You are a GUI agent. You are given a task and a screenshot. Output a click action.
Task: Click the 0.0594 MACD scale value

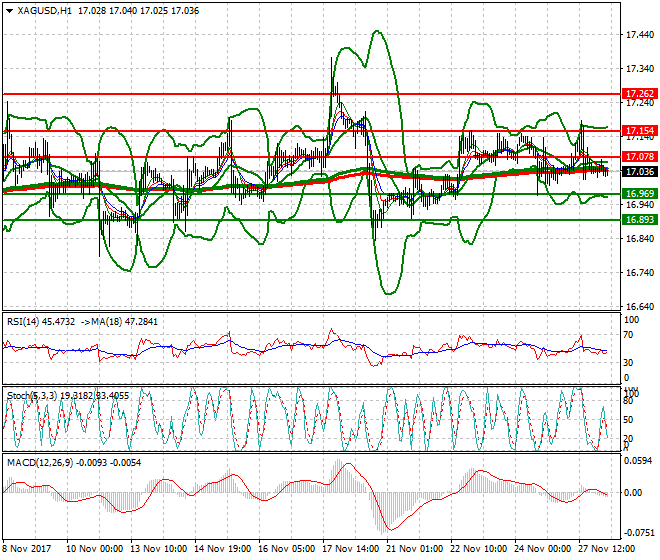639,461
